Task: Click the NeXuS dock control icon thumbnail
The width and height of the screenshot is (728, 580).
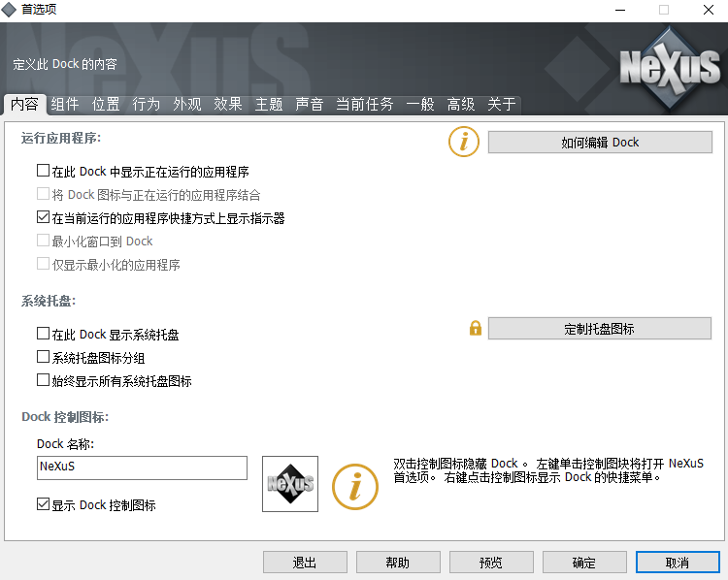Action: coord(290,484)
